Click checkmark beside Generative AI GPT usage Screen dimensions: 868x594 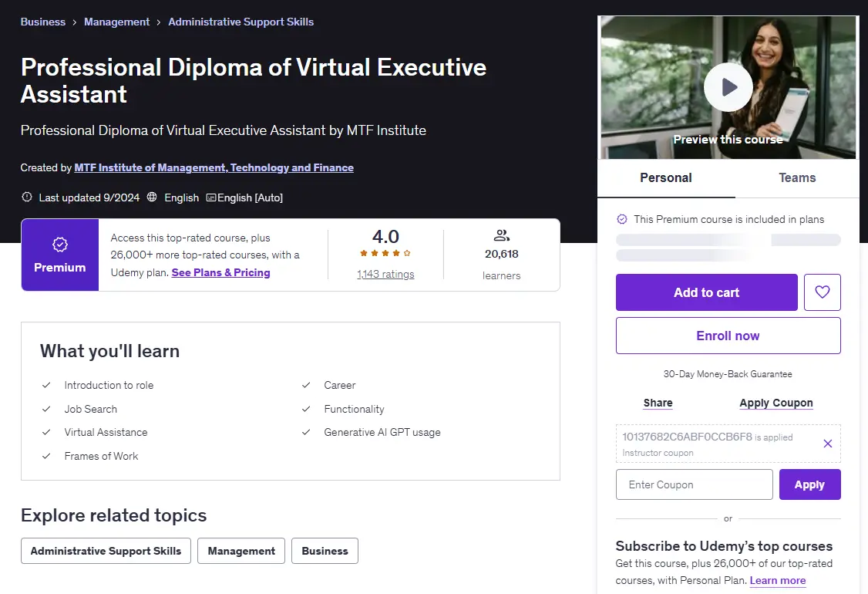[x=306, y=432]
